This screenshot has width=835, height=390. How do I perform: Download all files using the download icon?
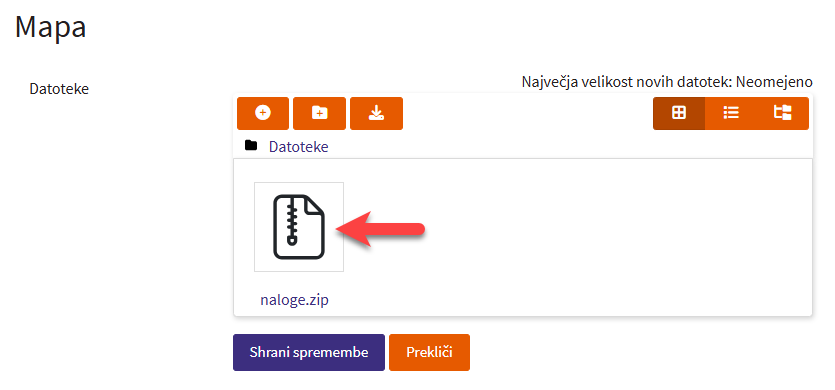click(x=376, y=113)
